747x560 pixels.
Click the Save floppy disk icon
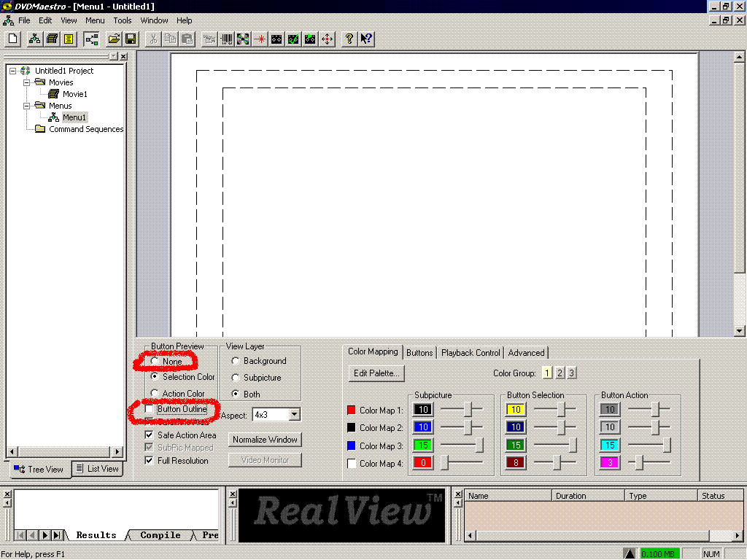coord(131,39)
